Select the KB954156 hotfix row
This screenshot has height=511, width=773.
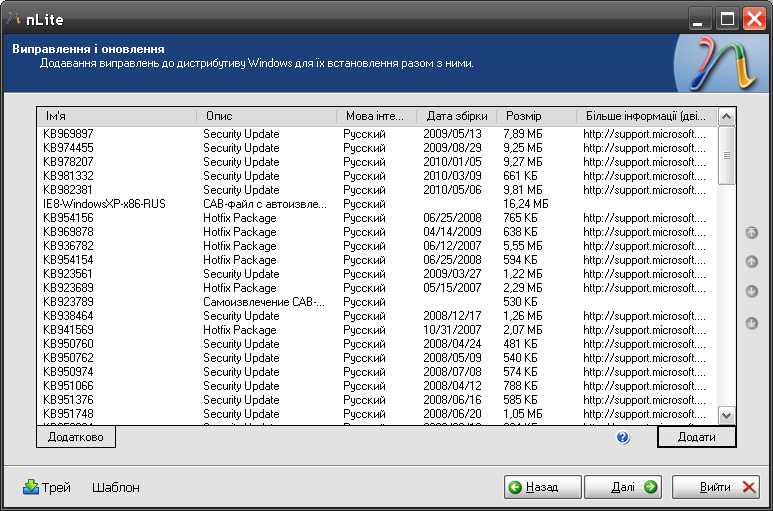click(x=377, y=218)
